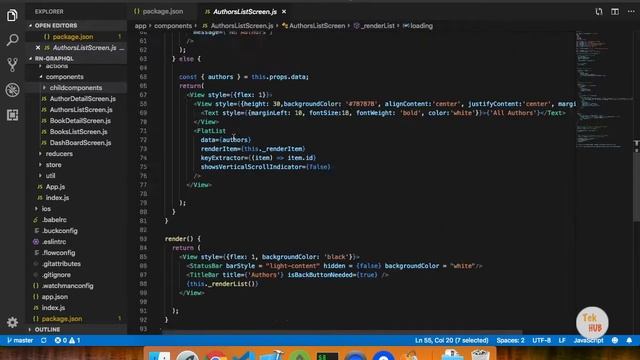The height and width of the screenshot is (360, 640).
Task: Open the editor More Actions menu
Action: coord(631,11)
